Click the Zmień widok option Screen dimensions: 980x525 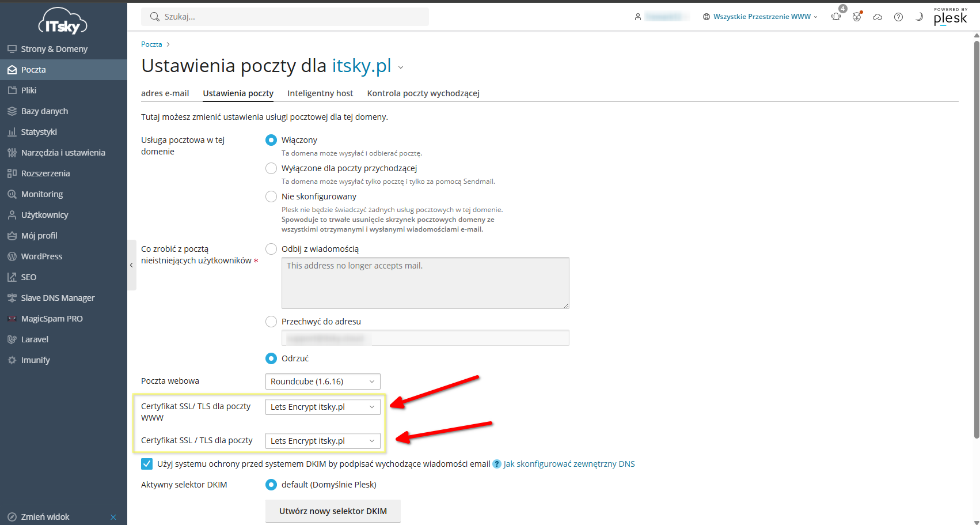[x=45, y=517]
